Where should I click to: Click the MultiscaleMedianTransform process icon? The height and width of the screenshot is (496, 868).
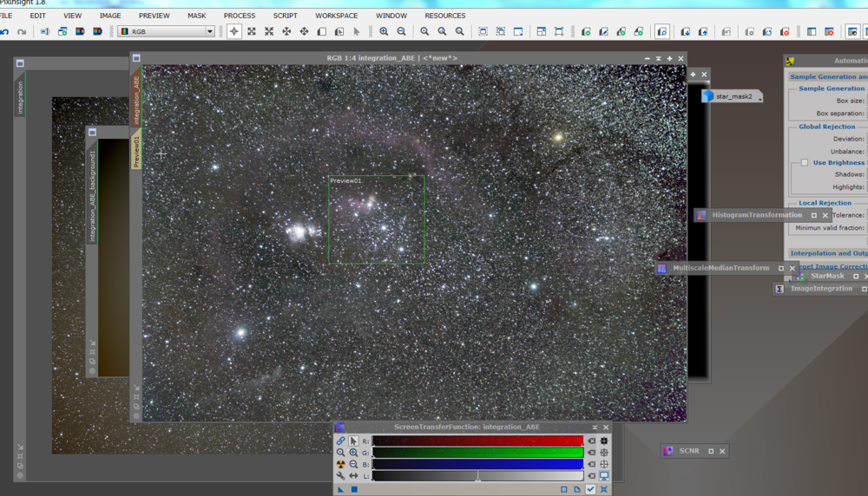point(661,268)
